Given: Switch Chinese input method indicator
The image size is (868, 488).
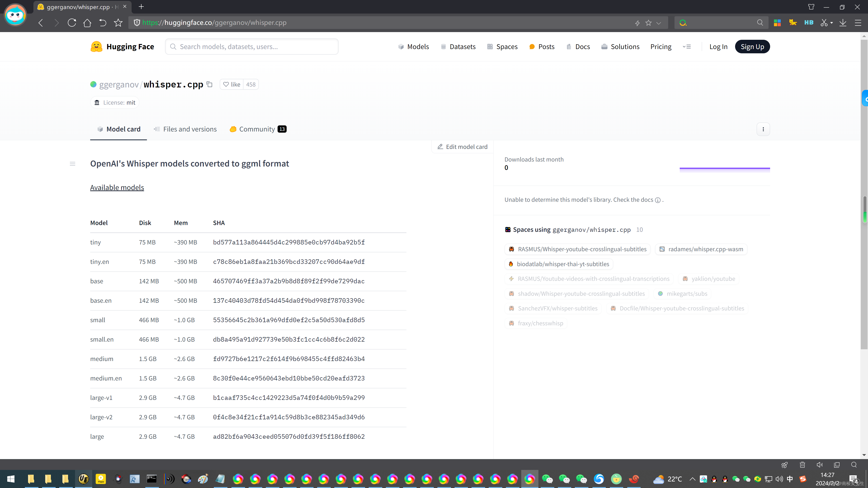Looking at the screenshot, I should click(790, 479).
